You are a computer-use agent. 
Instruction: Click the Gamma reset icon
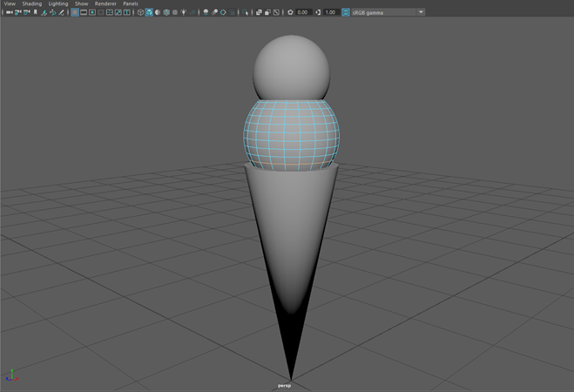318,12
